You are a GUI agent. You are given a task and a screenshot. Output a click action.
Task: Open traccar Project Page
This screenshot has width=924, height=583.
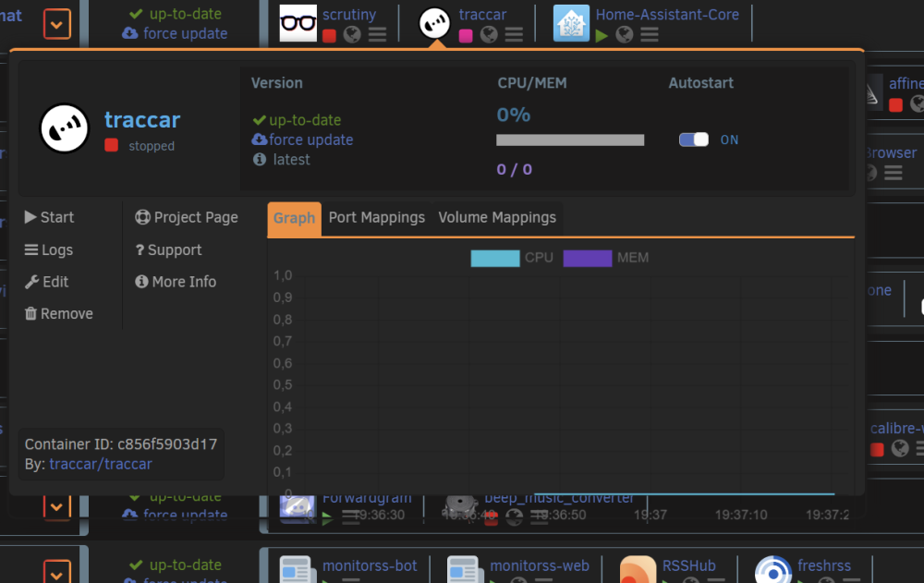(x=187, y=217)
